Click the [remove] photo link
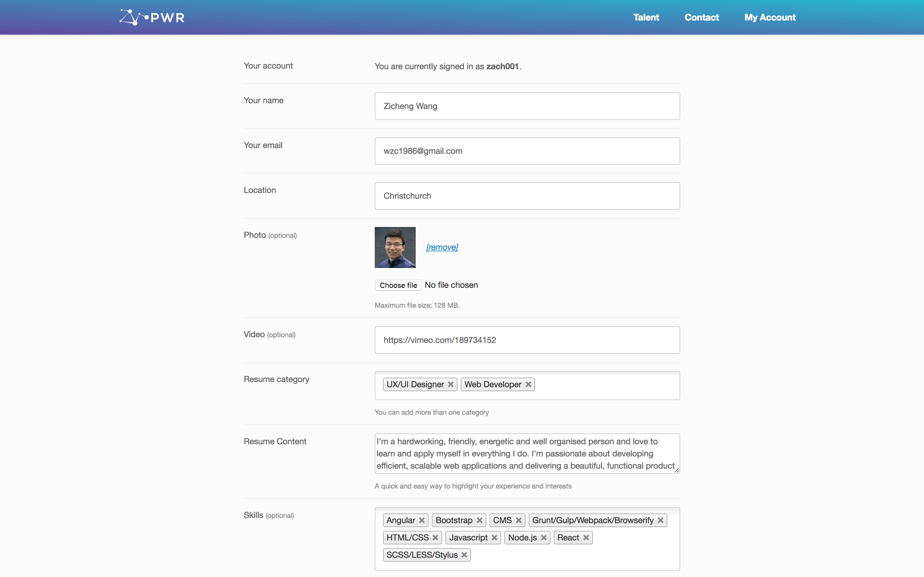Screen dimensions: 924x577 (442, 247)
